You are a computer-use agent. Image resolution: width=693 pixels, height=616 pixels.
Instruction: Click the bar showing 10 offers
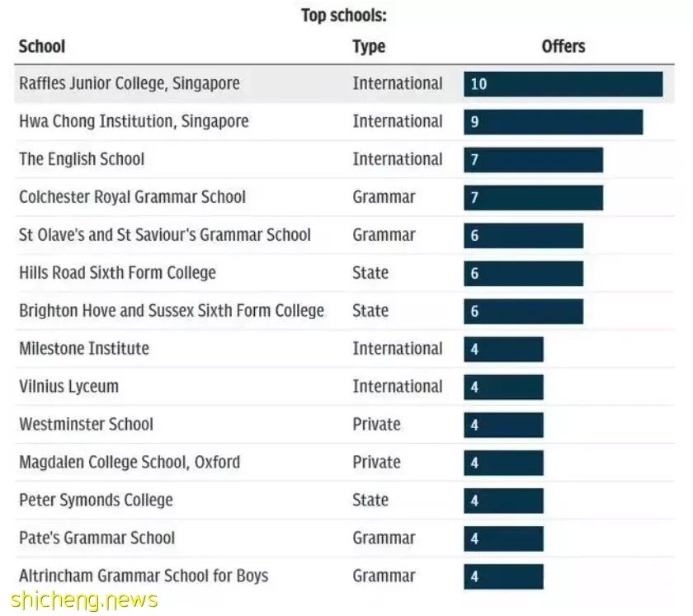point(563,84)
